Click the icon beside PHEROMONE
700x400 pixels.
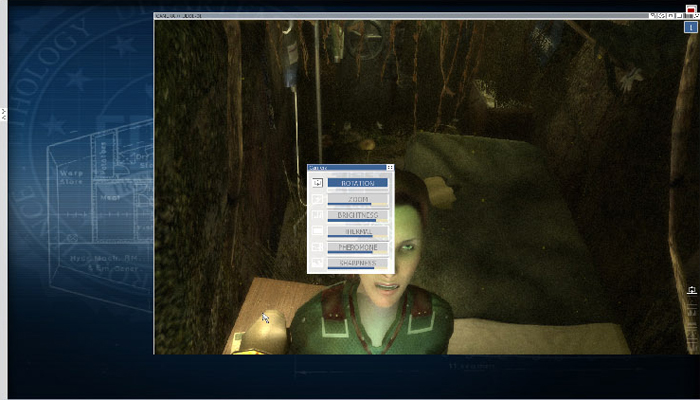coord(317,247)
